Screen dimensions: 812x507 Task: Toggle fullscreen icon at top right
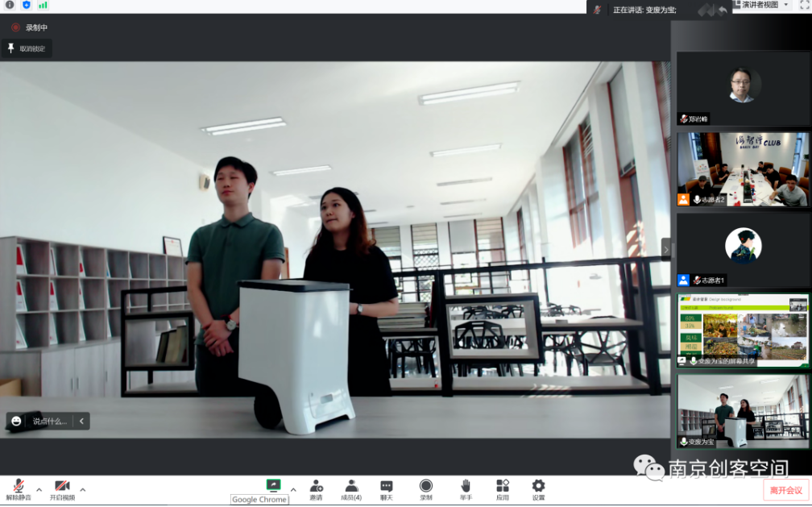803,5
